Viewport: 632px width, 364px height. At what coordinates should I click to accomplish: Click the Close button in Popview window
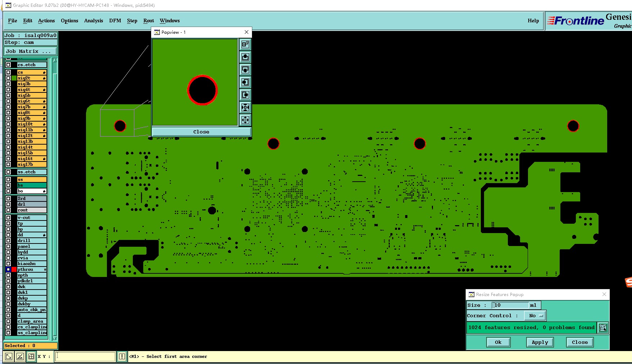coord(201,132)
